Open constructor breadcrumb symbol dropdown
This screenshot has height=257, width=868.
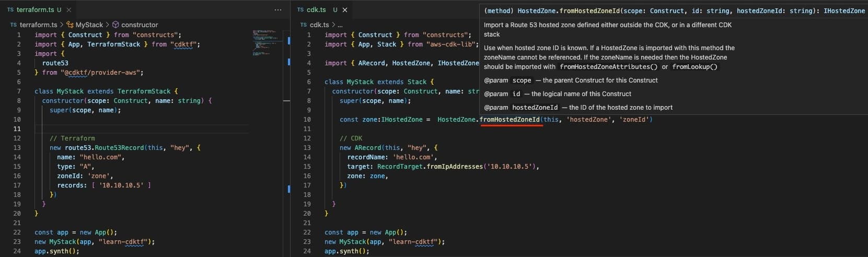click(140, 25)
